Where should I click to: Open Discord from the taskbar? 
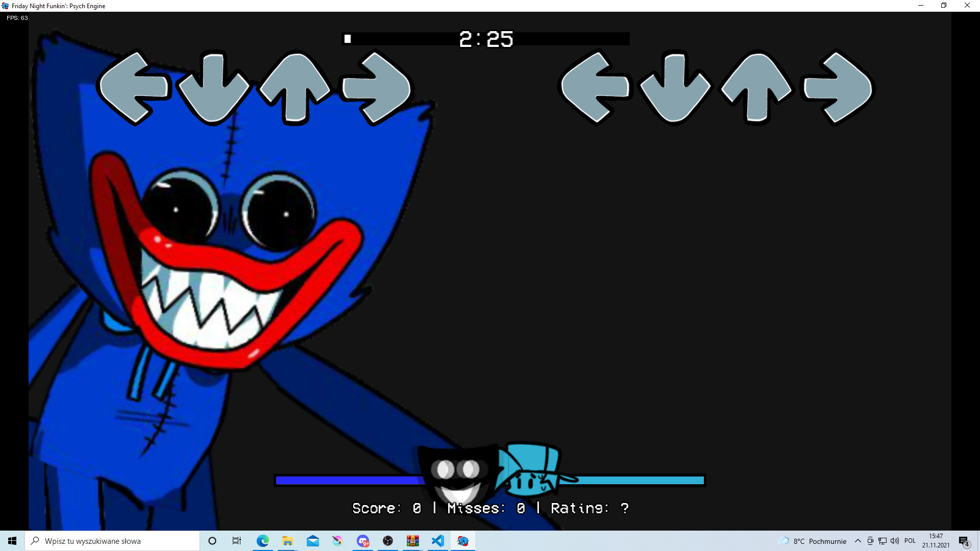[x=363, y=541]
